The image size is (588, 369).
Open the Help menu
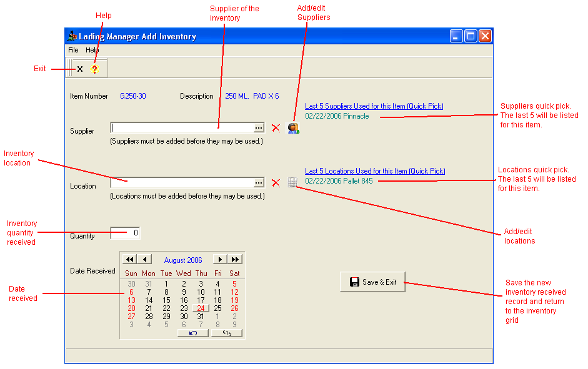pyautogui.click(x=92, y=50)
